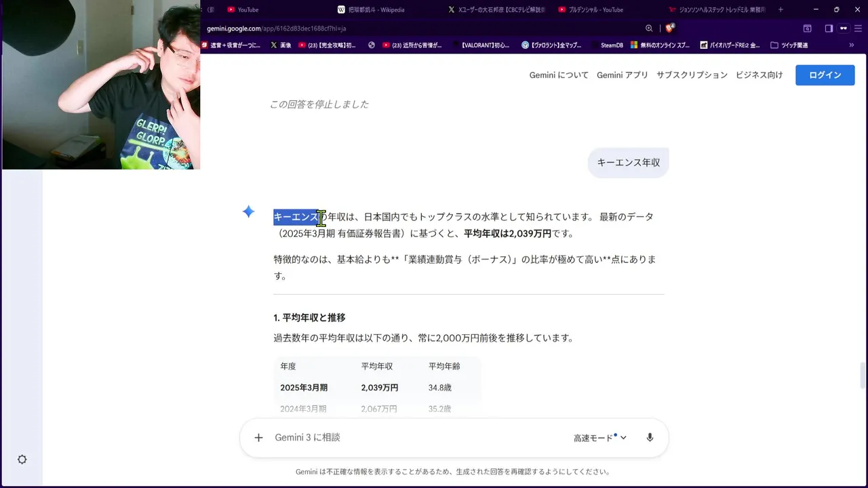Open the 近所から苦情が YouTube bookmark

(x=412, y=45)
